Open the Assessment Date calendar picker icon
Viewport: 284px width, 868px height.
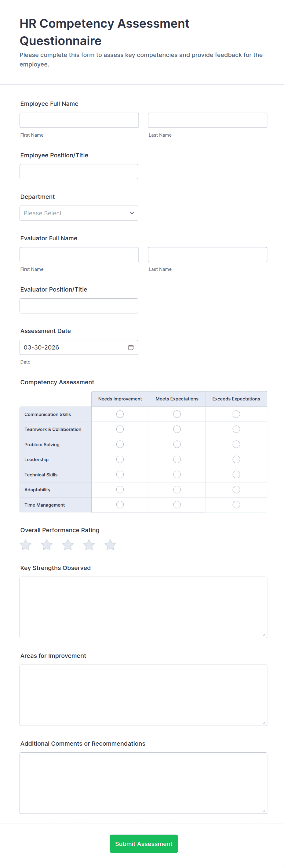tap(131, 347)
